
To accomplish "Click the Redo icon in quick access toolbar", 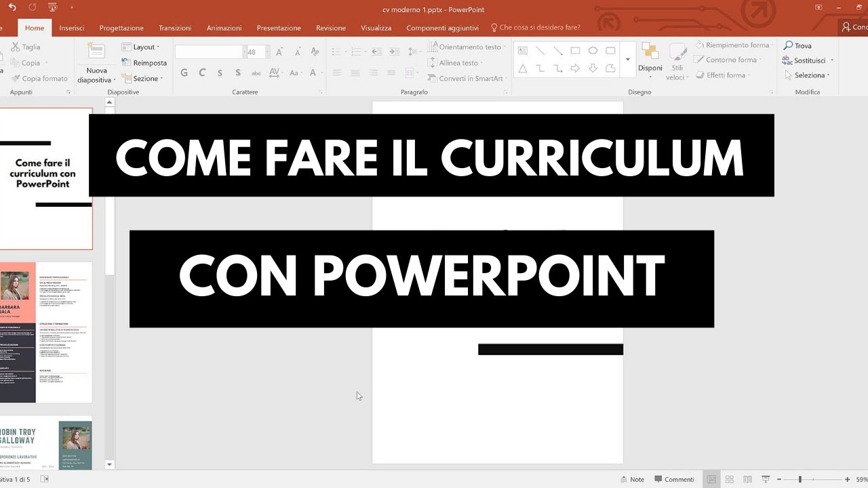I will point(33,7).
